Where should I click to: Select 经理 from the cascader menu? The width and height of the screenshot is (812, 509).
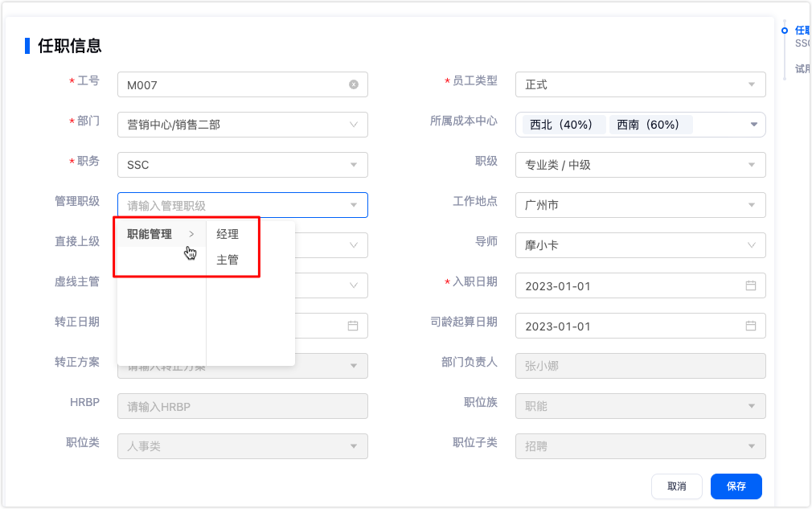(x=228, y=234)
